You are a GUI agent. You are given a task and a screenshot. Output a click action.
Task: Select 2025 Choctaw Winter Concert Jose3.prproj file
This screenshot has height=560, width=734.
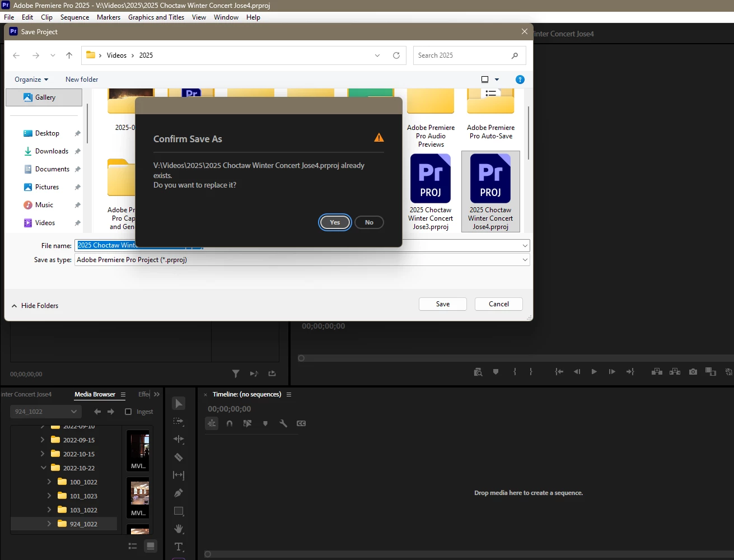coord(431,192)
